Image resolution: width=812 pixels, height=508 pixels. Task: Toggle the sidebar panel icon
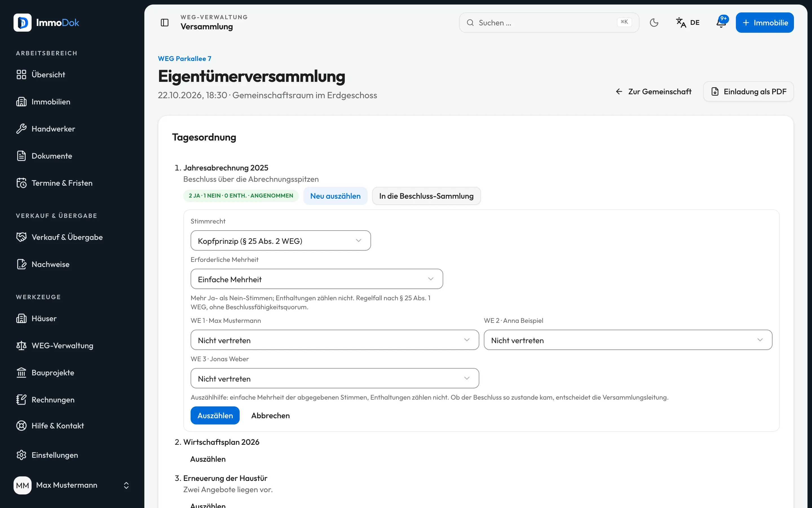(164, 23)
